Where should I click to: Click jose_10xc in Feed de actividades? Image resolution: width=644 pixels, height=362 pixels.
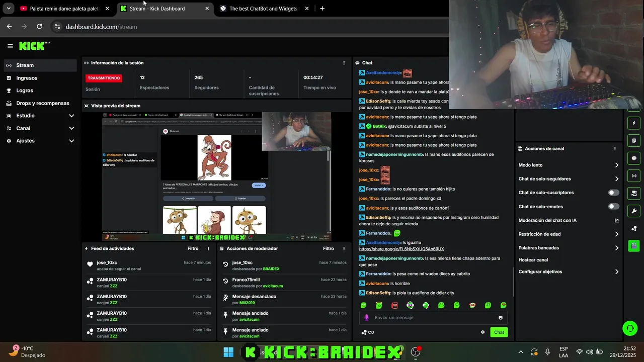(107, 262)
